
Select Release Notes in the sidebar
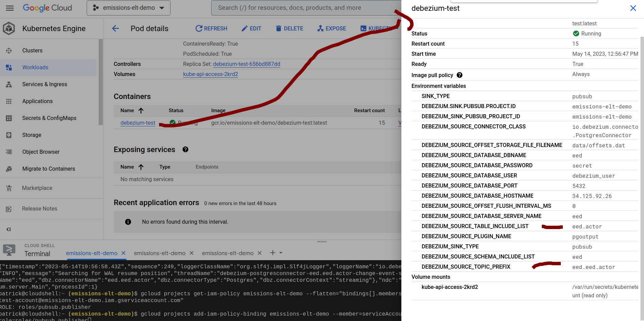click(39, 208)
